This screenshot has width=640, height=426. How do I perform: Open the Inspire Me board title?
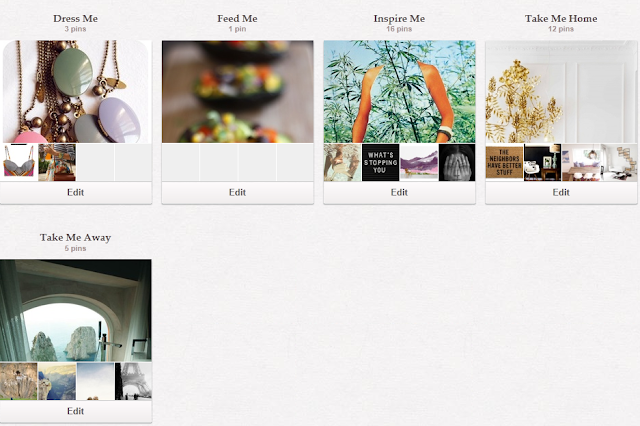[x=399, y=18]
